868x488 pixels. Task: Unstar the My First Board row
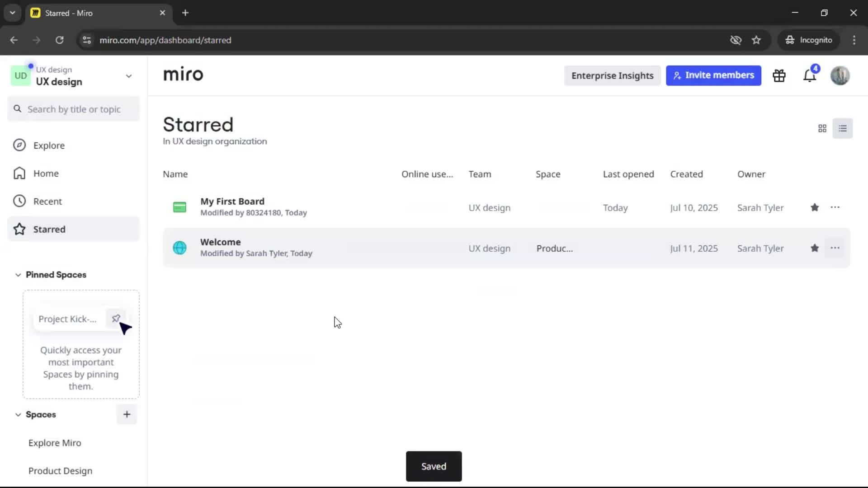click(x=815, y=207)
